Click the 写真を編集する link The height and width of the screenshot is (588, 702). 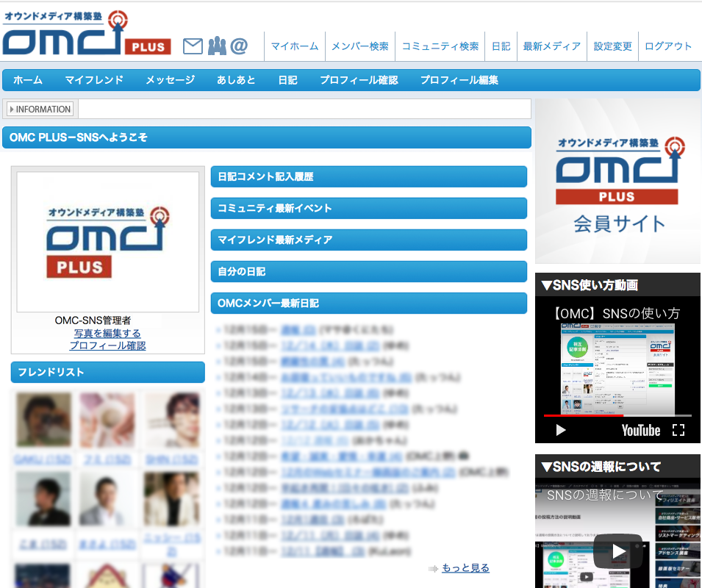pyautogui.click(x=107, y=333)
